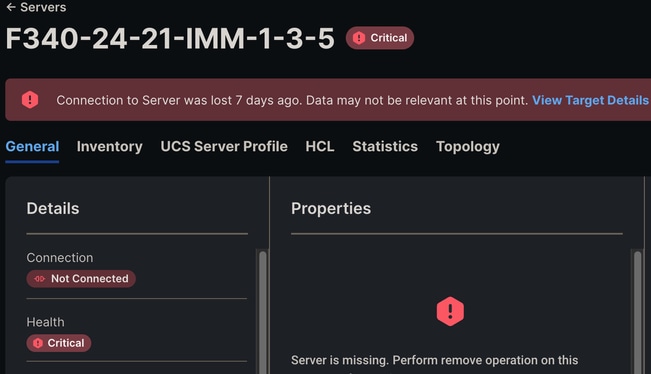The image size is (651, 374).
Task: Open the General tab
Action: 32,147
